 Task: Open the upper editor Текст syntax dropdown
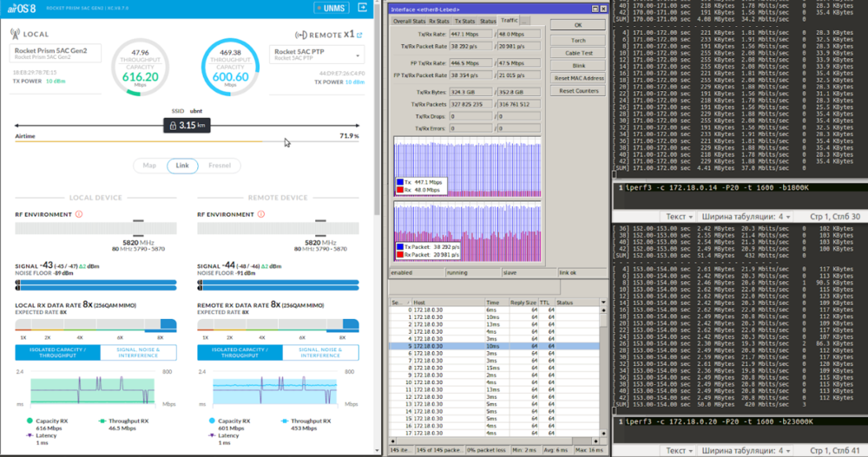[x=679, y=217]
